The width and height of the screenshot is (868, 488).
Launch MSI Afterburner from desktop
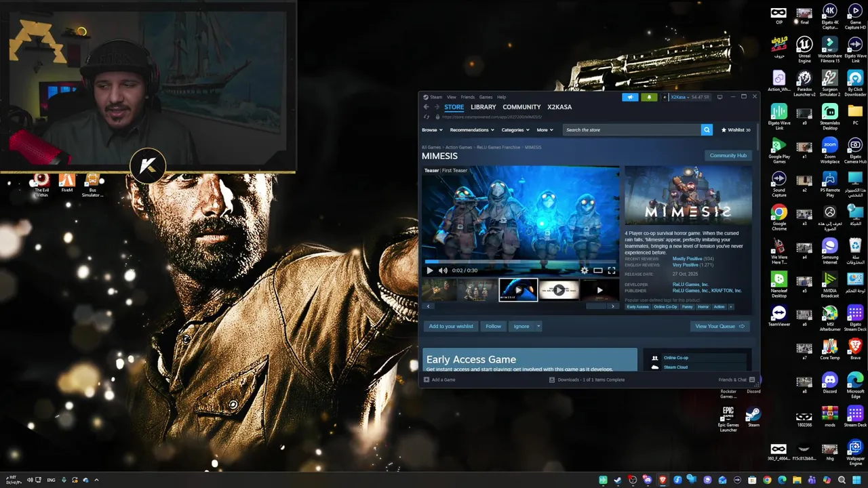click(829, 318)
